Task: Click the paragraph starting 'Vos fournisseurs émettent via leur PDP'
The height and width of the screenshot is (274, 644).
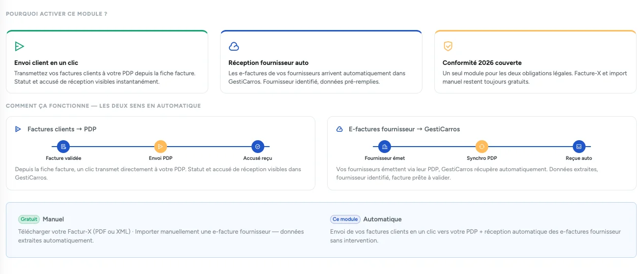Action: pos(467,173)
